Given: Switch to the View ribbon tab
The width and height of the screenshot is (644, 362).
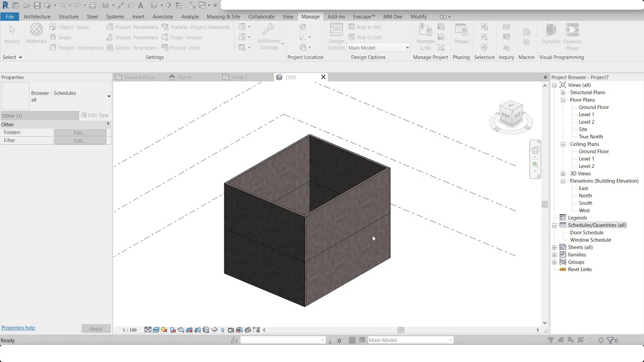Looking at the screenshot, I should pos(288,17).
